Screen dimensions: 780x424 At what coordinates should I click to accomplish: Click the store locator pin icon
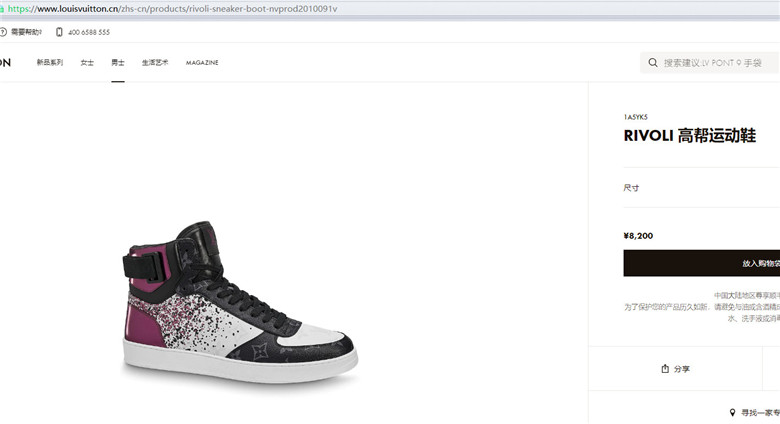(x=732, y=413)
